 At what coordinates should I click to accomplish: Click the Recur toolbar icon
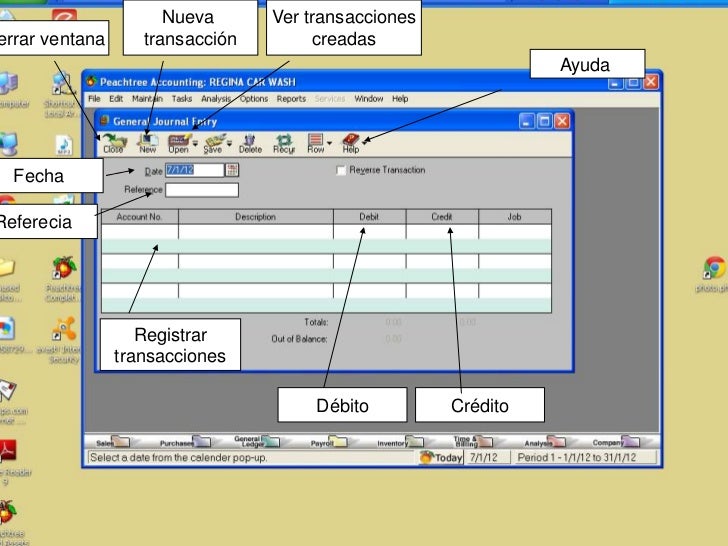[x=284, y=143]
